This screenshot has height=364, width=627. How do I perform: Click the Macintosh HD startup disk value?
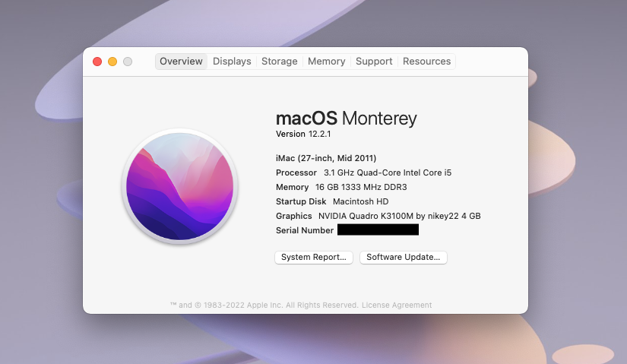(361, 201)
